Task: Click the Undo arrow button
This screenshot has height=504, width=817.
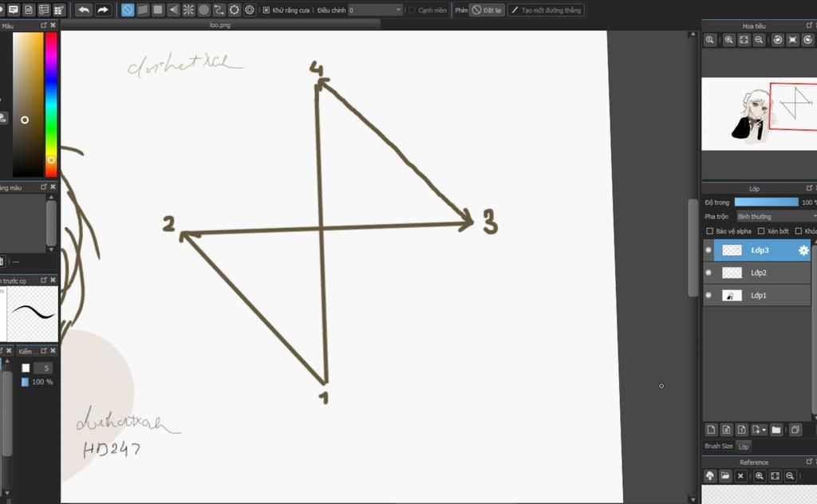Action: [x=84, y=10]
